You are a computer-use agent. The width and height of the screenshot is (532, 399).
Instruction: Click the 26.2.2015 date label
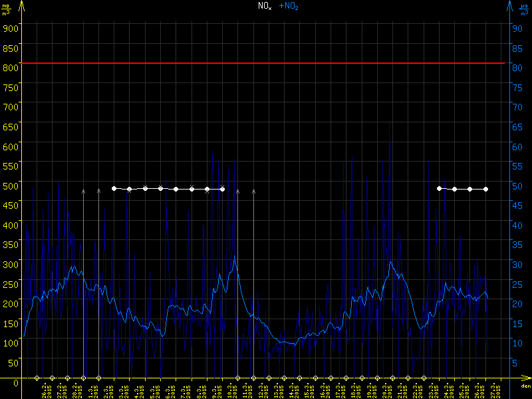pos(47,389)
